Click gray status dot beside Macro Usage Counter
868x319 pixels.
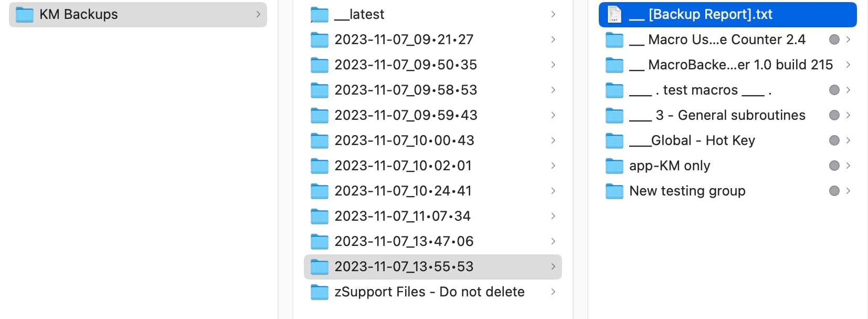click(x=834, y=40)
